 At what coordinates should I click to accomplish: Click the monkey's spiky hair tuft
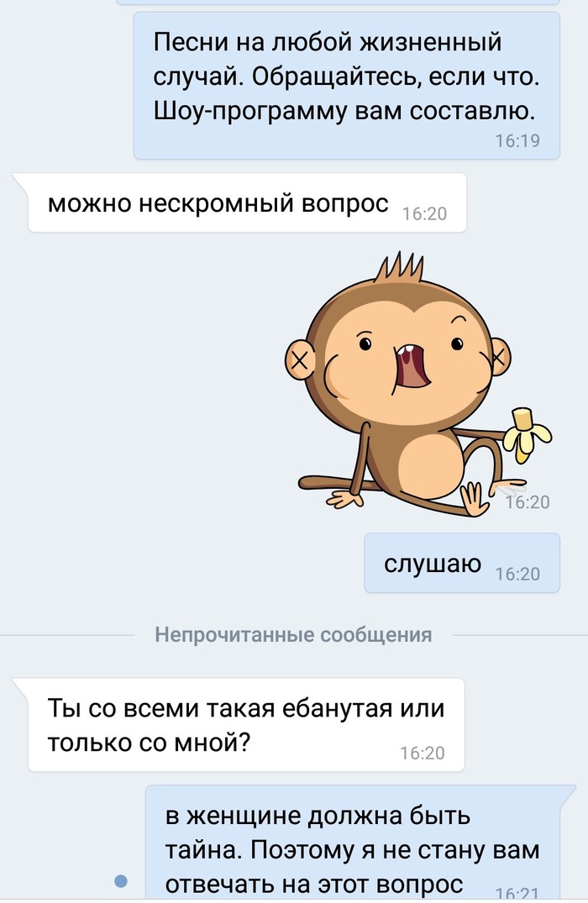pos(399,268)
